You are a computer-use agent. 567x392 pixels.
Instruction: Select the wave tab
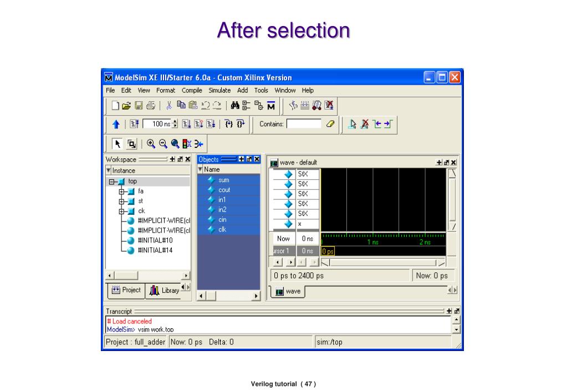288,291
